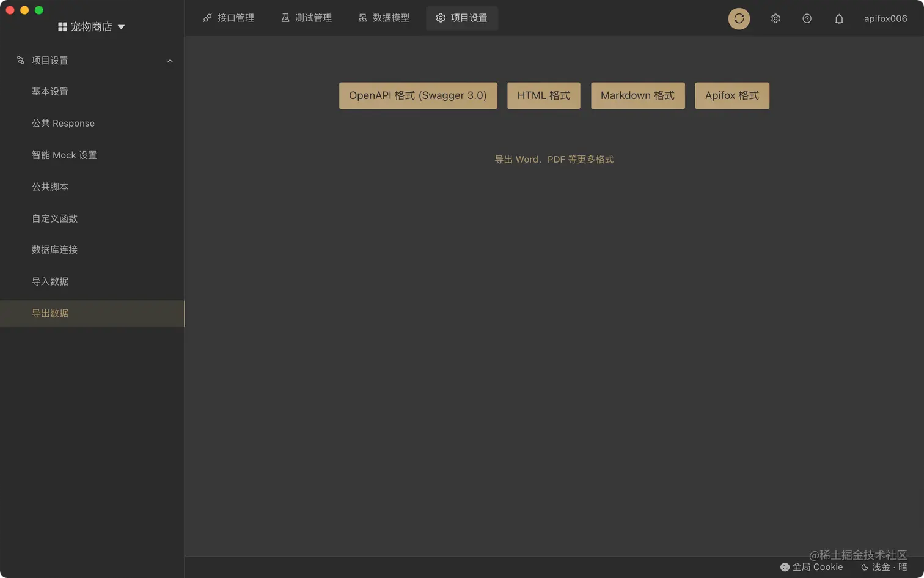
Task: Click the sync refresh icon
Action: [x=739, y=18]
